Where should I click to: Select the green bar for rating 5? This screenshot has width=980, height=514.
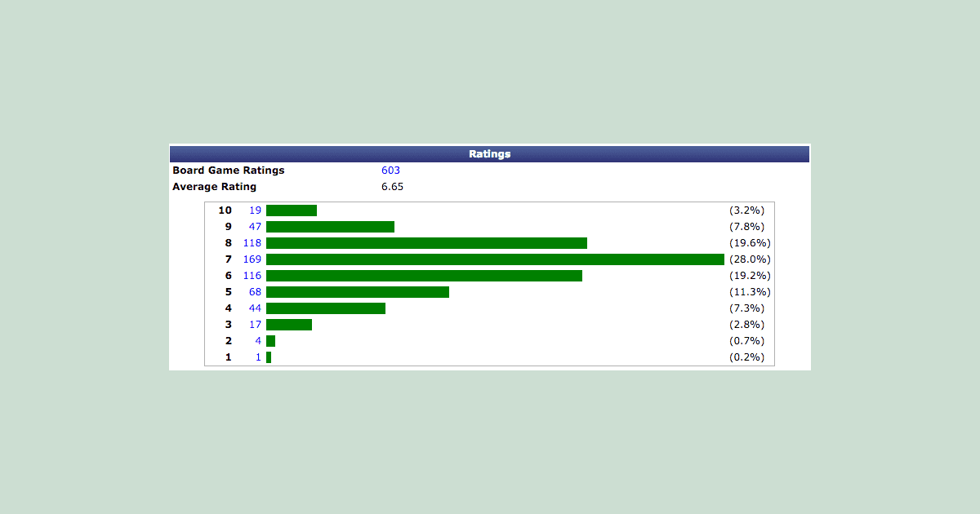[x=358, y=292]
